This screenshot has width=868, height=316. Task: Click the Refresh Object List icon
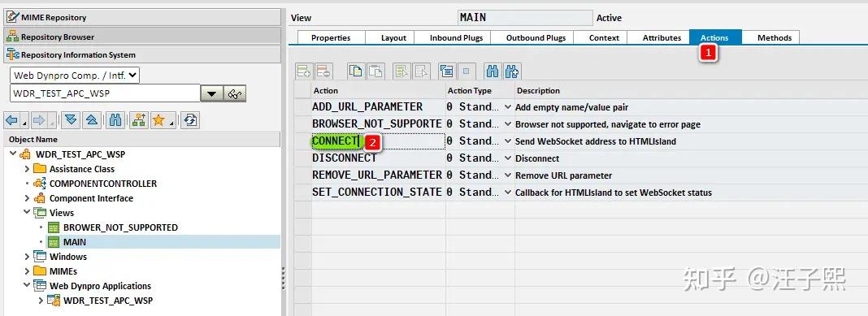[190, 120]
